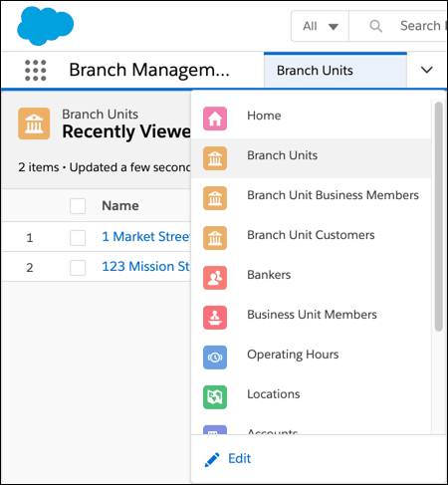Screen dimensions: 448x485
Task: Click the Branch Management app name
Action: click(x=149, y=71)
